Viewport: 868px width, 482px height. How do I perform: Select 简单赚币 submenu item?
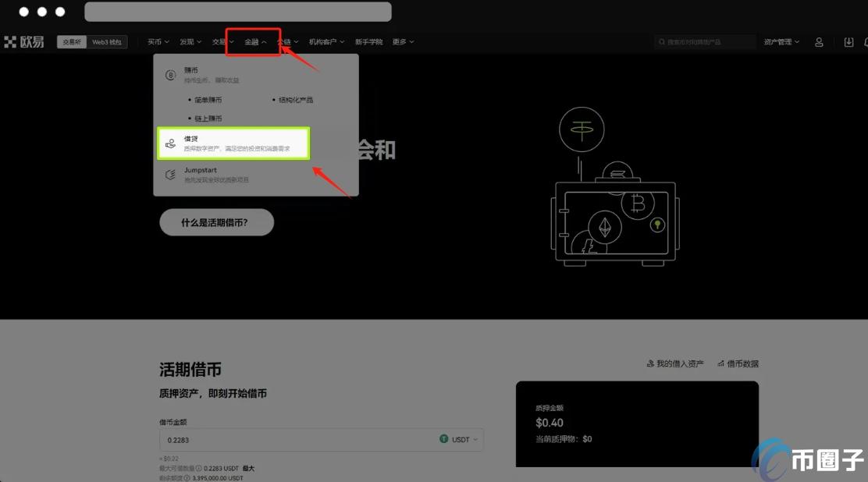pos(208,100)
